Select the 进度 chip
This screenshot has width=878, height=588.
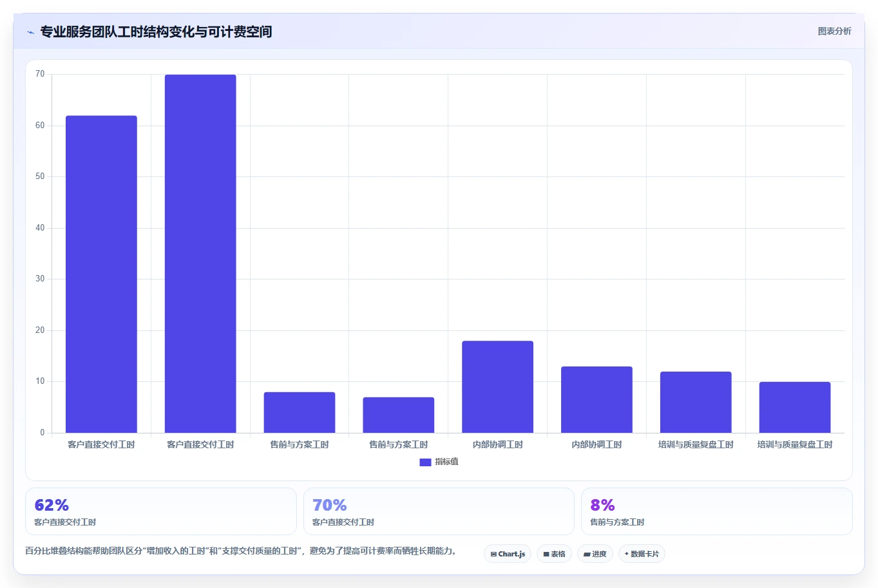click(x=595, y=554)
